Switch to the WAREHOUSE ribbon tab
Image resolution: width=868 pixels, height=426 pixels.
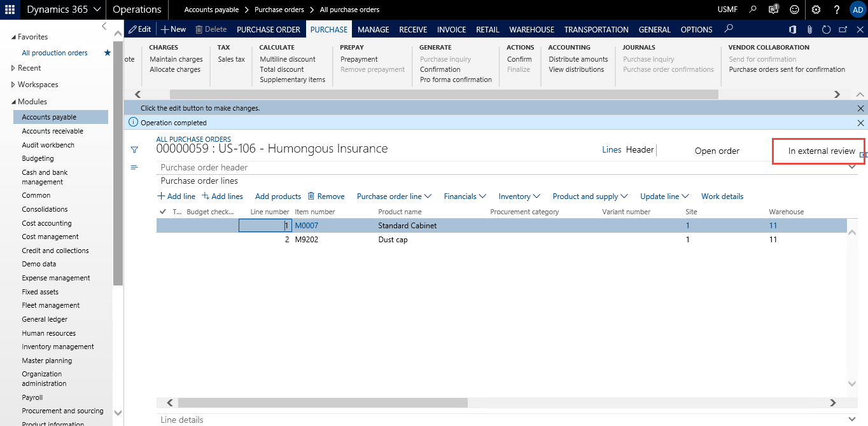coord(531,29)
